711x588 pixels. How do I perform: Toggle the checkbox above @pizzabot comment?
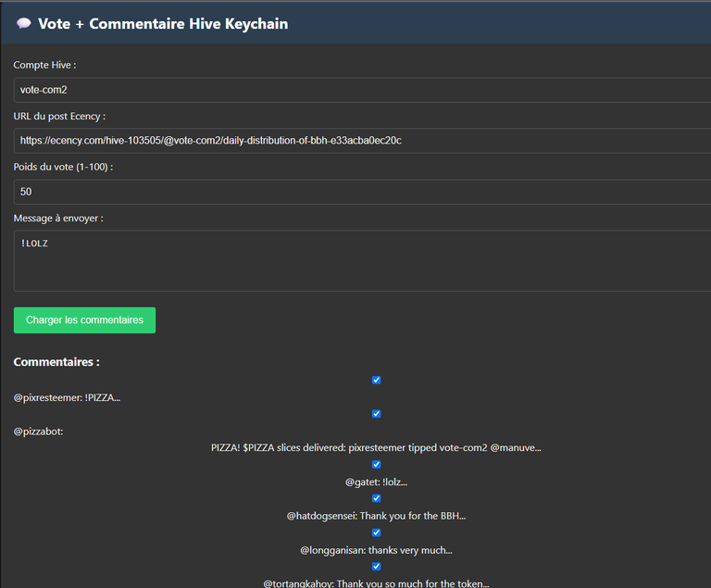(x=377, y=414)
